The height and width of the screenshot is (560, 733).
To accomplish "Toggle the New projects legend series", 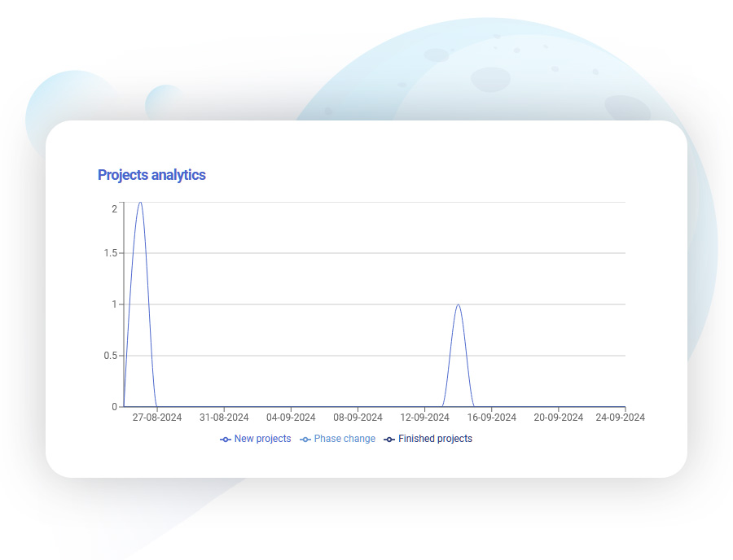I will coord(256,439).
